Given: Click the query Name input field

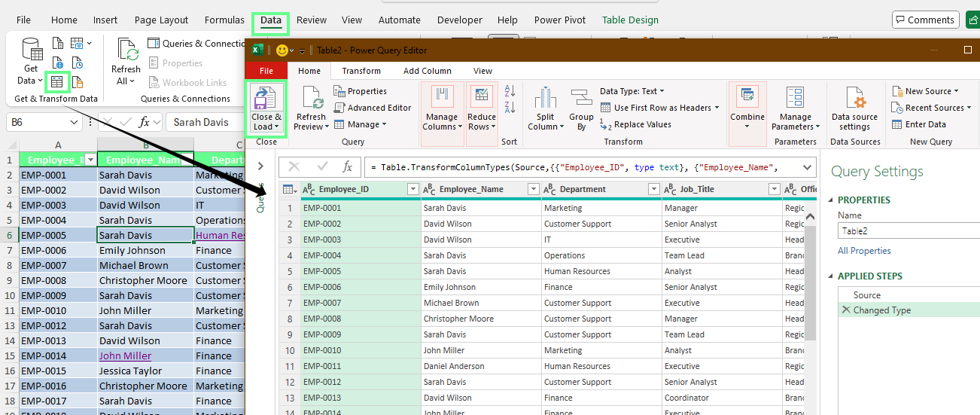Looking at the screenshot, I should [908, 232].
